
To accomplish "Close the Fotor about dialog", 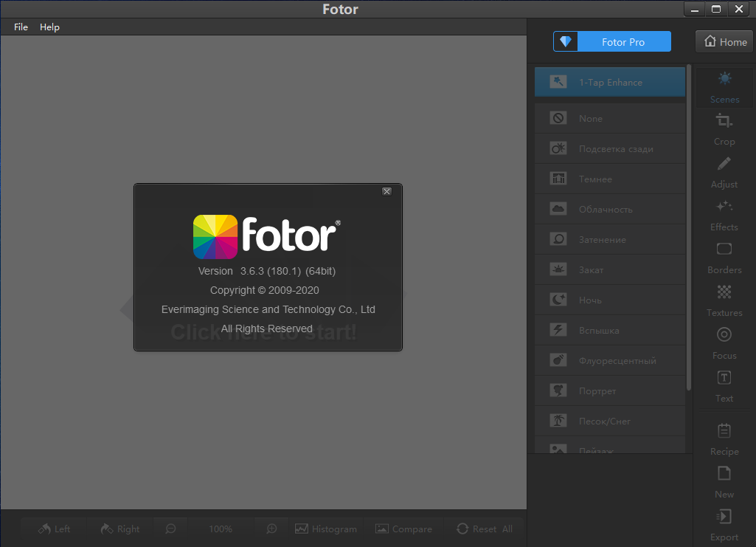I will click(x=386, y=191).
